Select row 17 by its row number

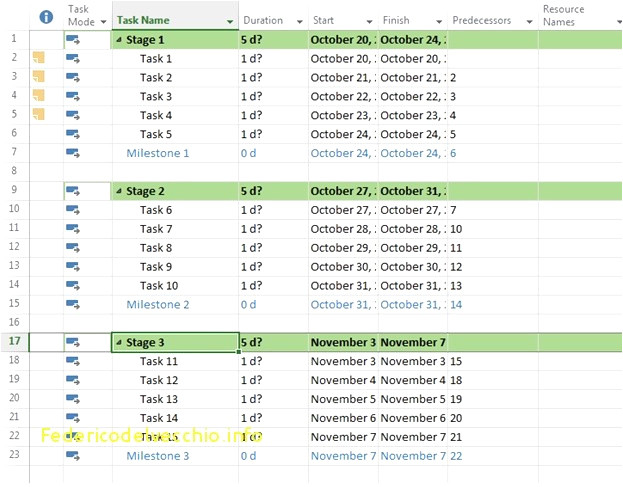14,342
